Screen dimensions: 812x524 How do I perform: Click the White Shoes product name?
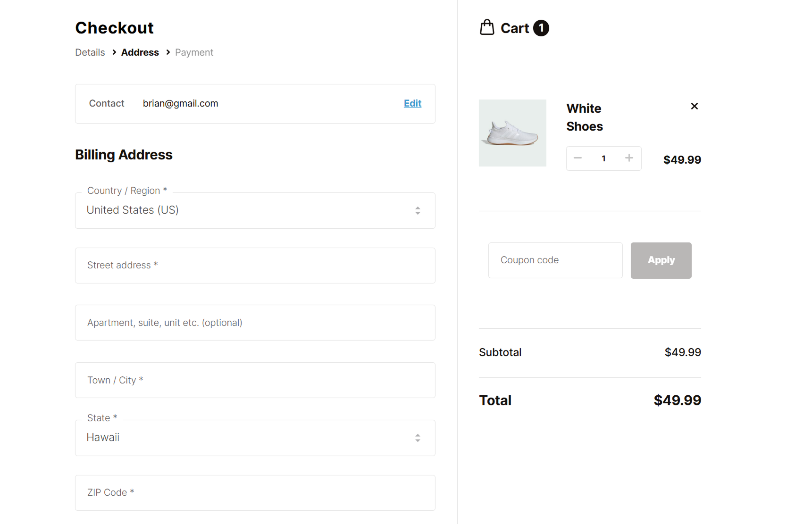585,117
